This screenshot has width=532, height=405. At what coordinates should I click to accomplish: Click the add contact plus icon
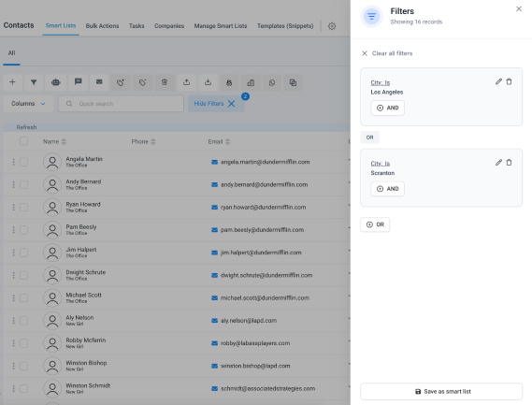point(12,82)
